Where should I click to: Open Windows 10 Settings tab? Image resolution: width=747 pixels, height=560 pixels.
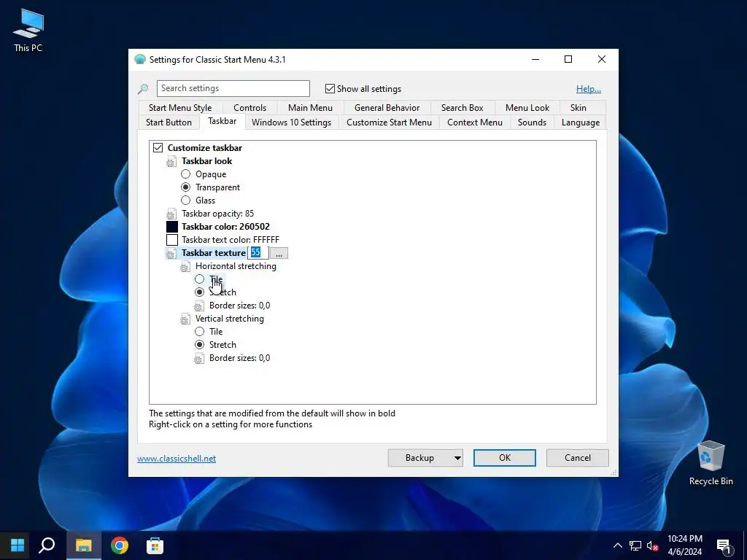(291, 122)
